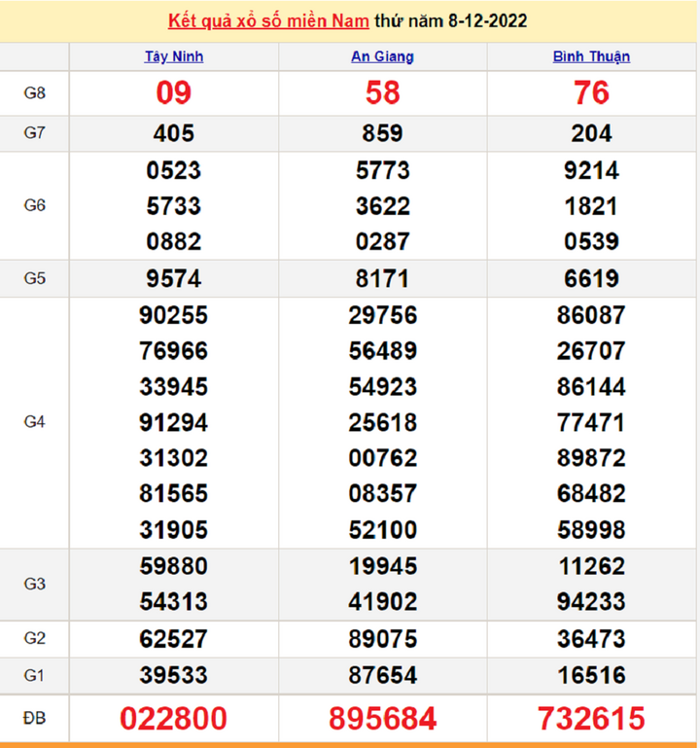Viewport: 700px width, 748px height.
Task: Click G6 number 1821
Action: click(591, 206)
